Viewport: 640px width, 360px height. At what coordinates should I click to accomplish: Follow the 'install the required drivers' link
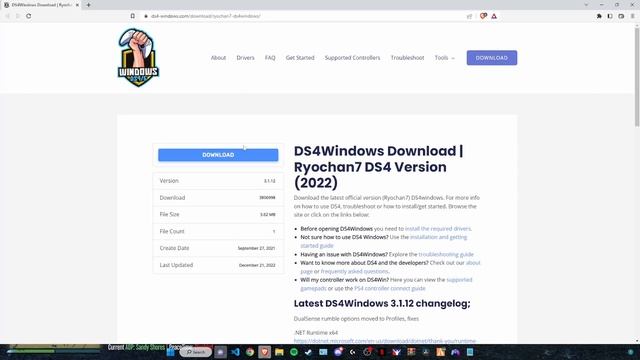(438, 229)
